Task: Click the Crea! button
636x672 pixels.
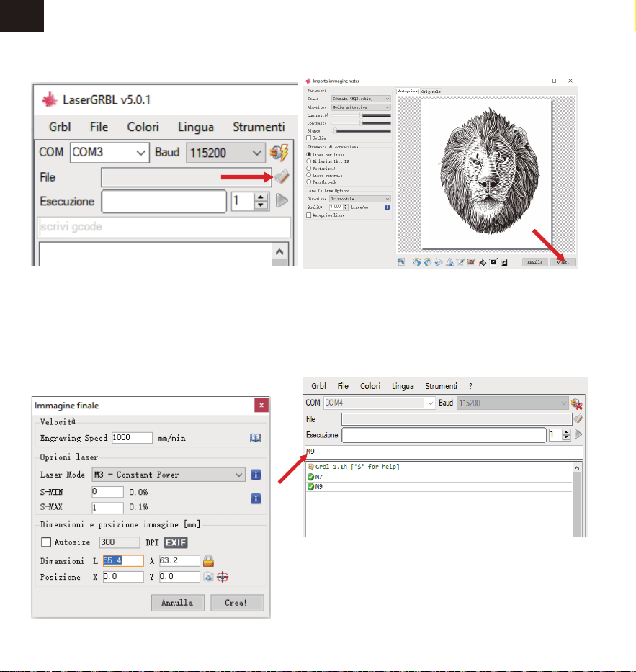Action: (x=237, y=603)
